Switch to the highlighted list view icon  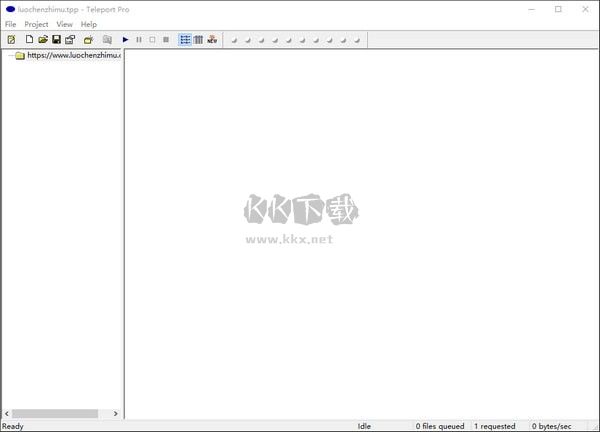tap(185, 39)
